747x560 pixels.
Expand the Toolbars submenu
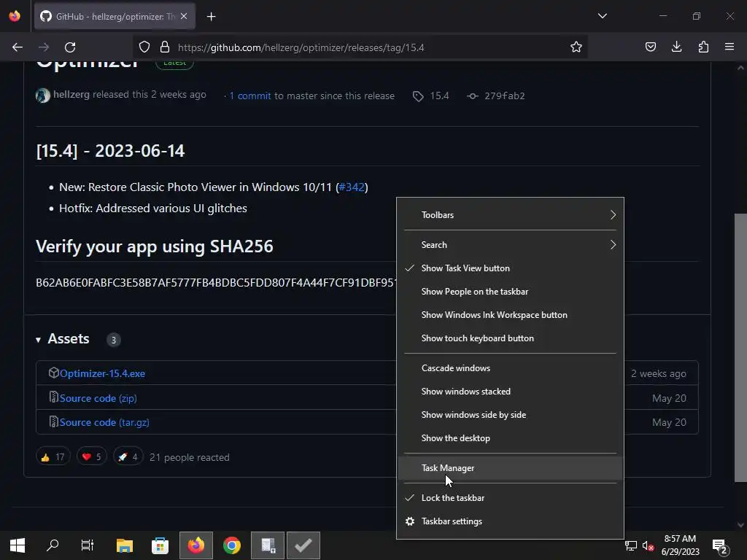pyautogui.click(x=510, y=215)
